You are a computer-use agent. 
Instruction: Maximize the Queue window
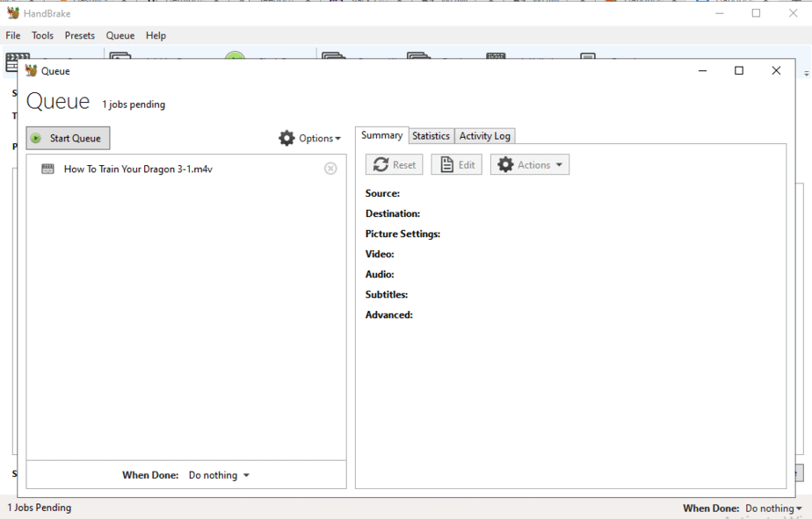(739, 71)
